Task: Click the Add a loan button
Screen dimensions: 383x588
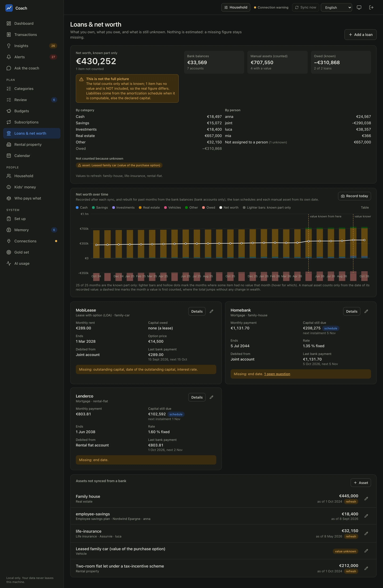Action: 360,35
